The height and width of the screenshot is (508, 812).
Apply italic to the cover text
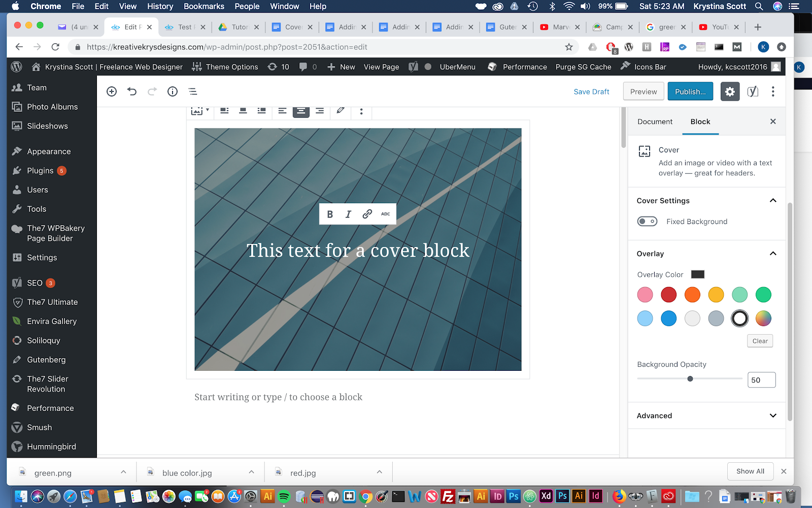click(348, 214)
